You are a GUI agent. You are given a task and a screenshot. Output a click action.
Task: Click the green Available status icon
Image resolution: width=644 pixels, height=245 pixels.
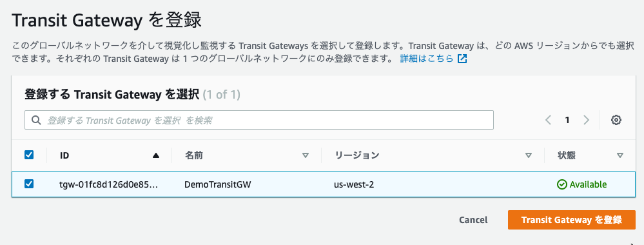tap(561, 184)
